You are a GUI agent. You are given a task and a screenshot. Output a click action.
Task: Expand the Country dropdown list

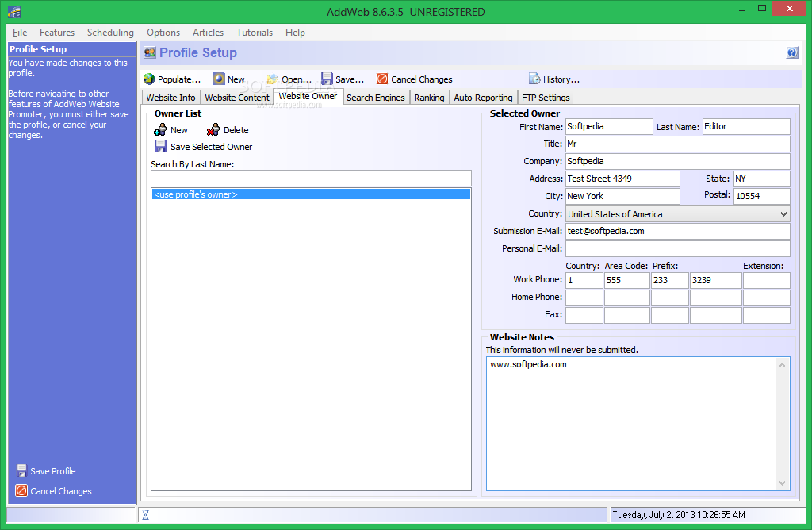[x=783, y=214]
